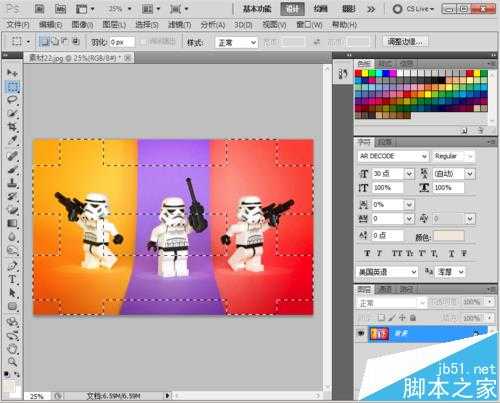Select the Hand tool

(x=12, y=349)
